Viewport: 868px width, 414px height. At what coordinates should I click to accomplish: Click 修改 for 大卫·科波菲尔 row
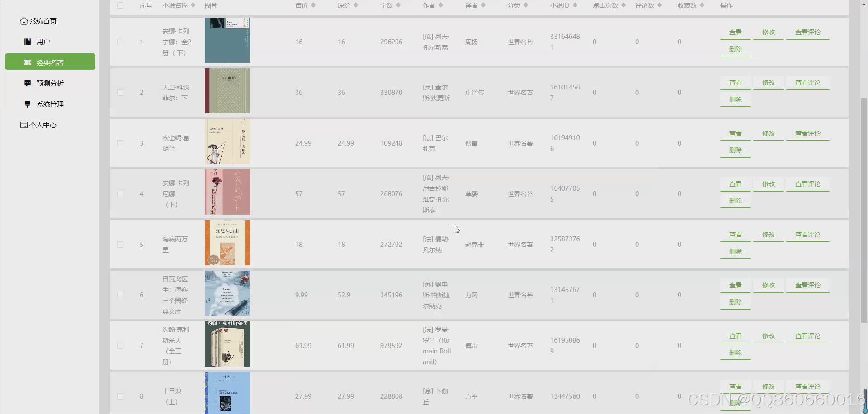click(769, 83)
